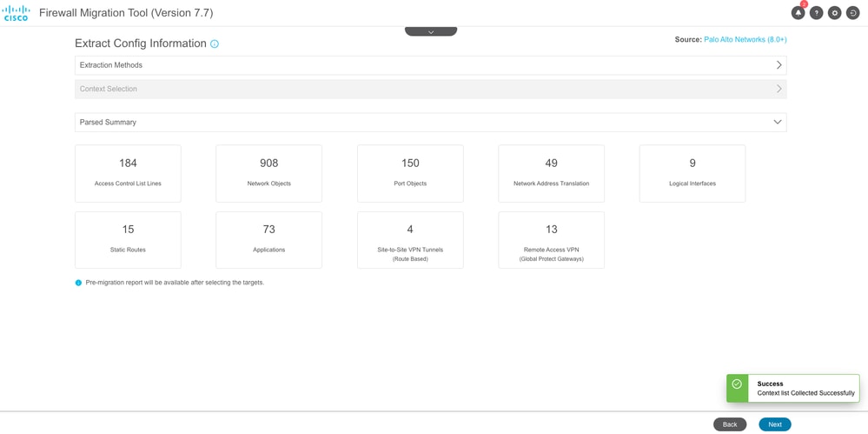Click info icon next to pre-migration report note
The image size is (868, 434).
(78, 283)
